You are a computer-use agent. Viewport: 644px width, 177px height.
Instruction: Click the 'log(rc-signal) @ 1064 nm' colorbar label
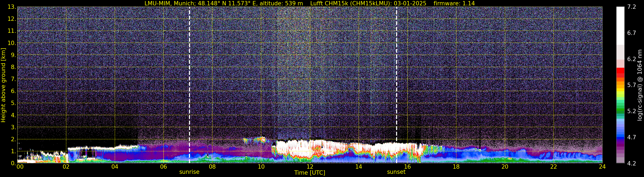[639, 85]
